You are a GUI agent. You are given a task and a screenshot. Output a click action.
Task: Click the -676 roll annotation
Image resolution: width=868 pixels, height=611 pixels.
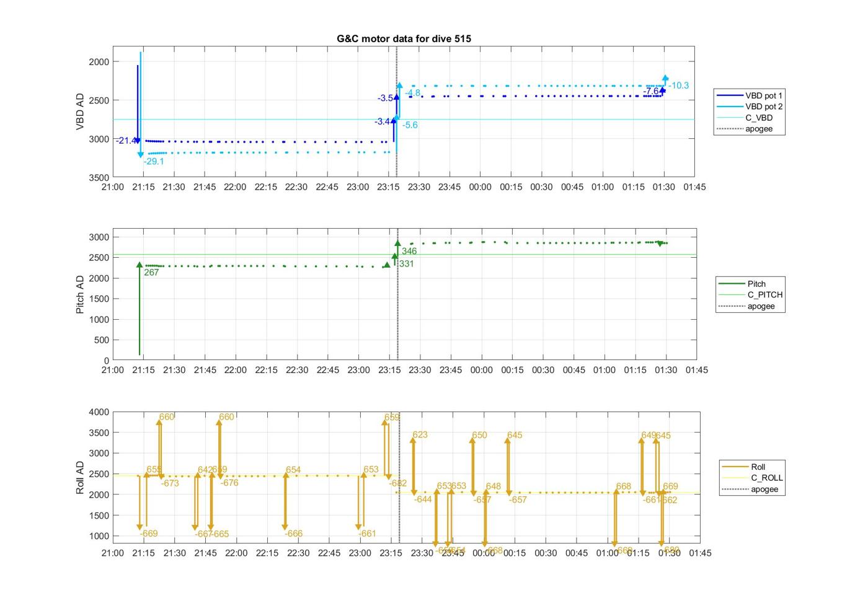(229, 483)
